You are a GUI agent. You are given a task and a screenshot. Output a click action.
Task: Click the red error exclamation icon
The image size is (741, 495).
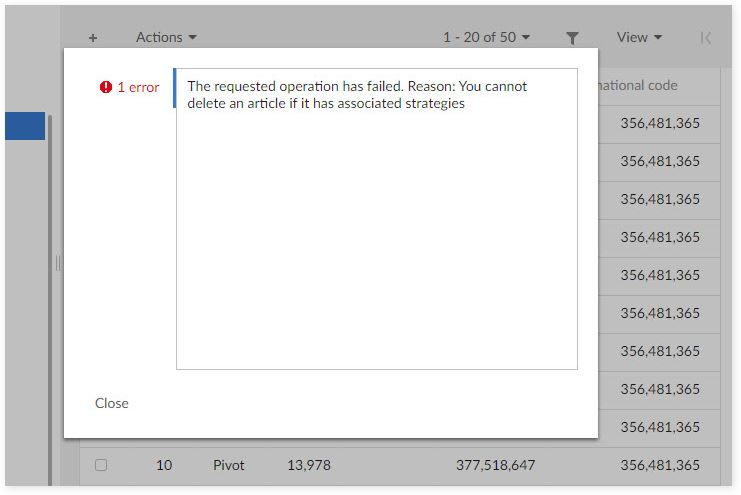[x=105, y=87]
